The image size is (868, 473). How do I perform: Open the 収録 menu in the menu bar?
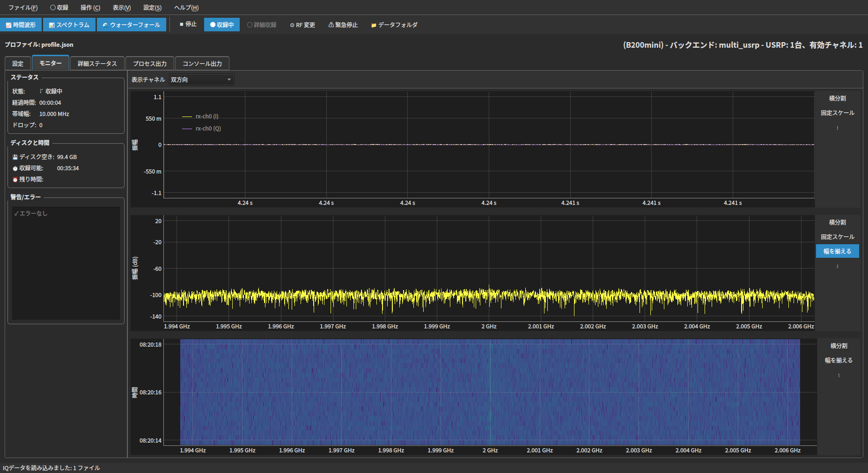pyautogui.click(x=59, y=7)
